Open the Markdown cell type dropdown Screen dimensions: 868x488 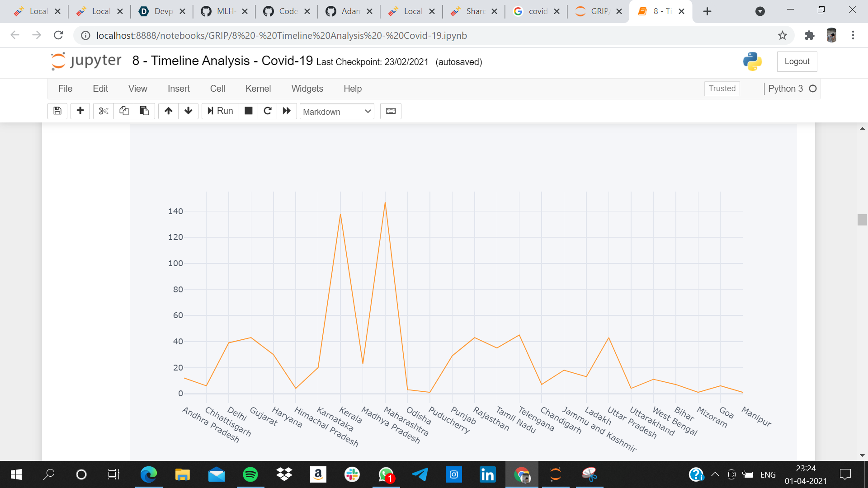[x=337, y=111]
